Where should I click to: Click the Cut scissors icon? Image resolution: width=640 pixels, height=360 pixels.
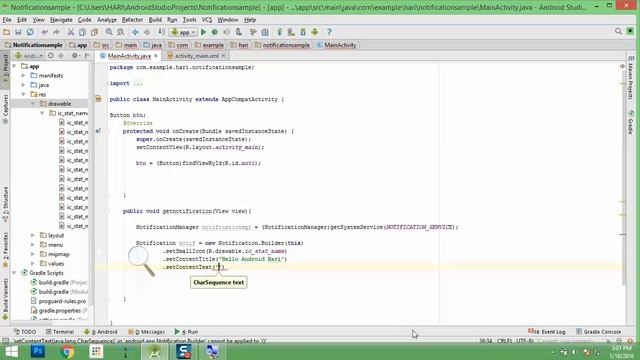(71, 32)
